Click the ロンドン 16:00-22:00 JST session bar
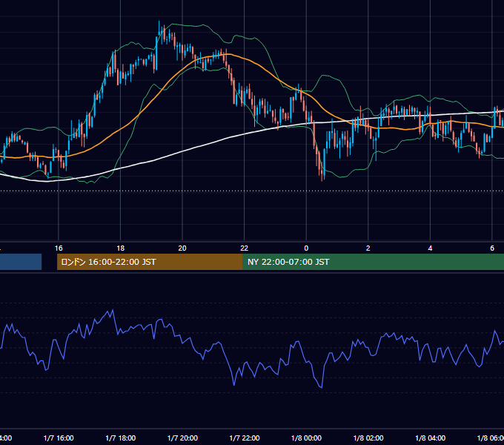Viewport: 504px width, 445px height. (x=150, y=262)
